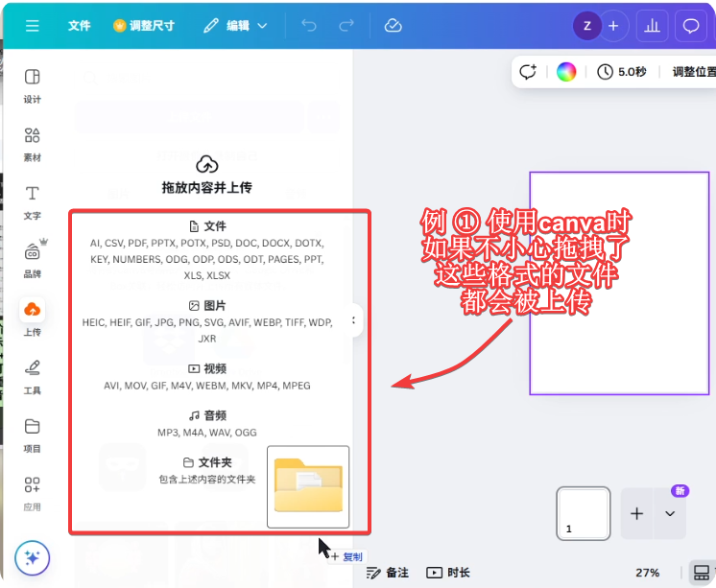Image resolution: width=716 pixels, height=588 pixels.
Task: Click plus to add collaborator
Action: point(613,26)
